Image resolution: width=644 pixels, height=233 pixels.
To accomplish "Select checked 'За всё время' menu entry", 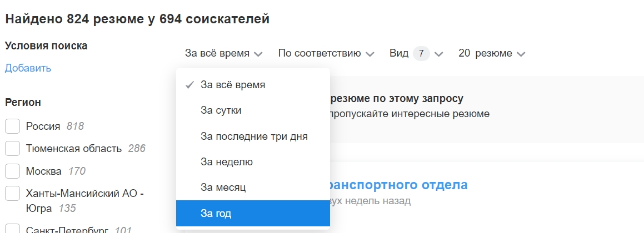I will click(253, 85).
